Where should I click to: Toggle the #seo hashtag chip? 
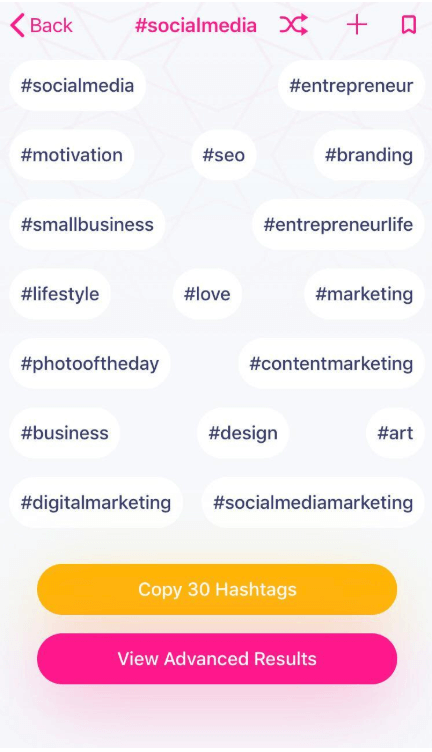point(224,155)
